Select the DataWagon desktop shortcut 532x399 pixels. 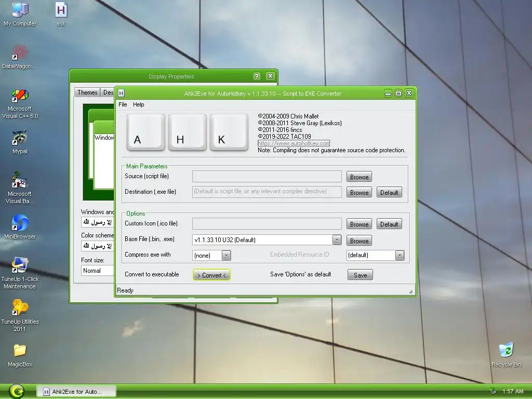[20, 57]
